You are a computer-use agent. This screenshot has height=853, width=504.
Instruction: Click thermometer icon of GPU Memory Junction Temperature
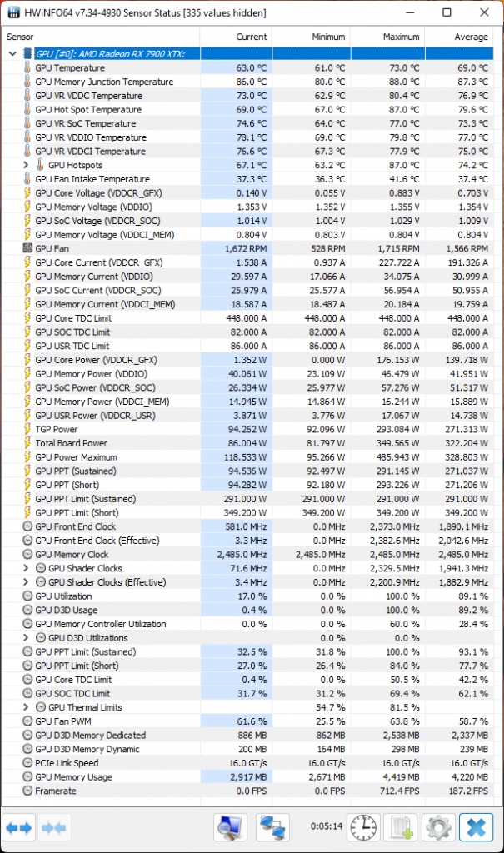click(x=27, y=82)
